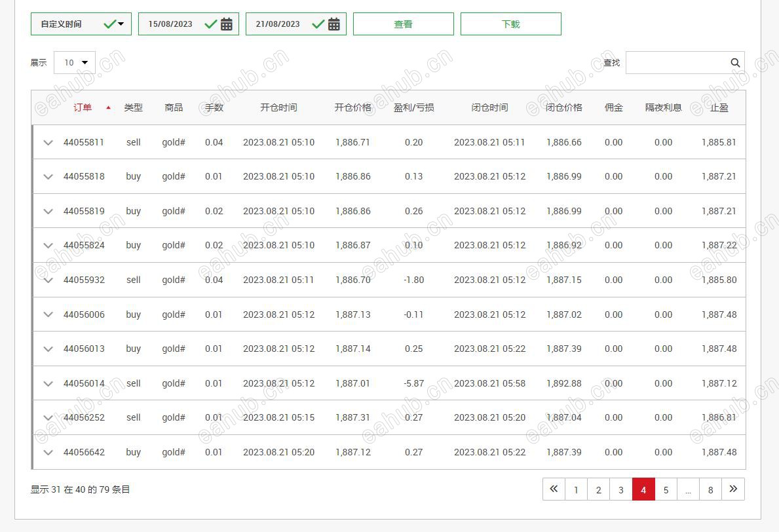The image size is (779, 532).
Task: Expand order 44055811 row details
Action: 48,143
